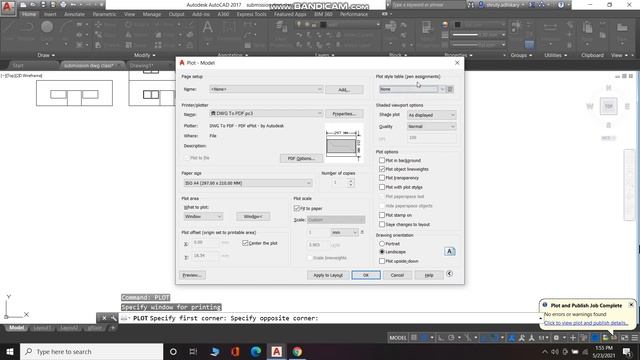The width and height of the screenshot is (640, 360).
Task: Open the plot scale units mm dropdown
Action: point(344,232)
